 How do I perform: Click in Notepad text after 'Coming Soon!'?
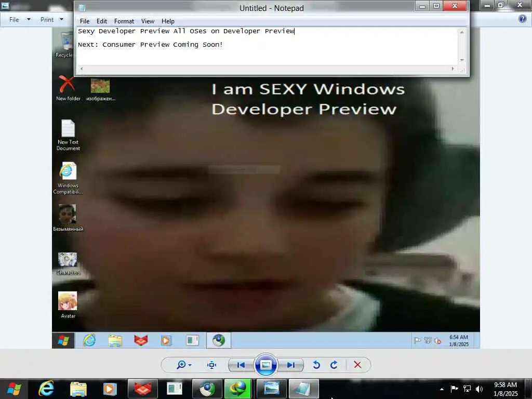[x=224, y=45]
